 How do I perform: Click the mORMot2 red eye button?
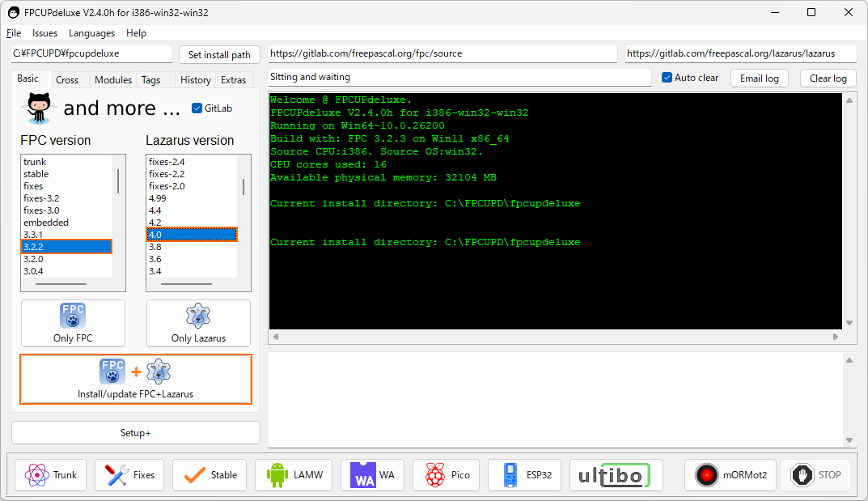coord(730,475)
